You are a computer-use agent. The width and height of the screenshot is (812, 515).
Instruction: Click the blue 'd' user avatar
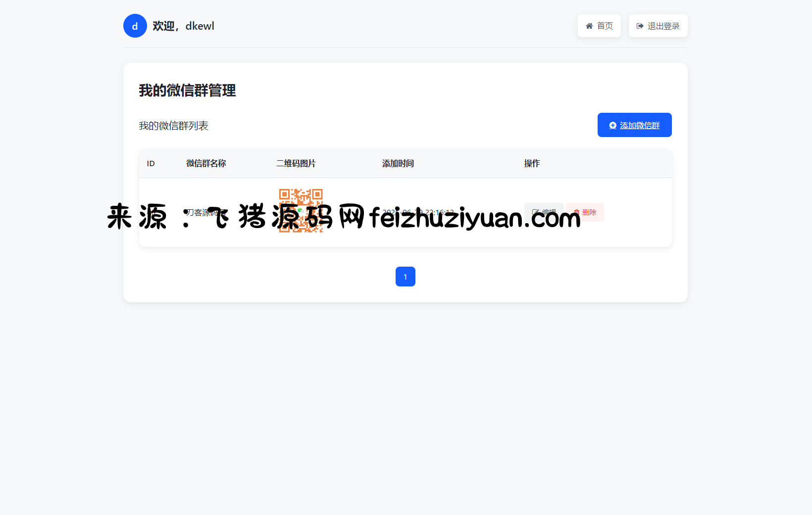coord(135,26)
